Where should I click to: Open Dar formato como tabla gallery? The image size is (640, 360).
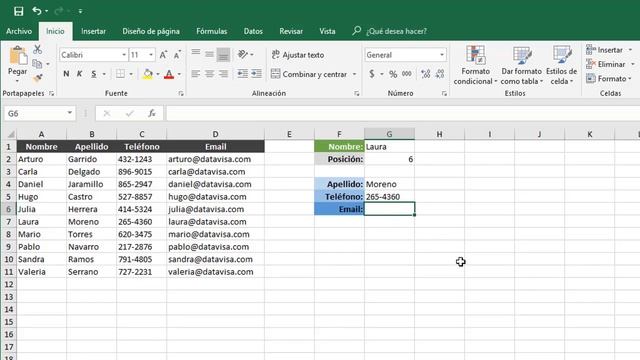(522, 65)
